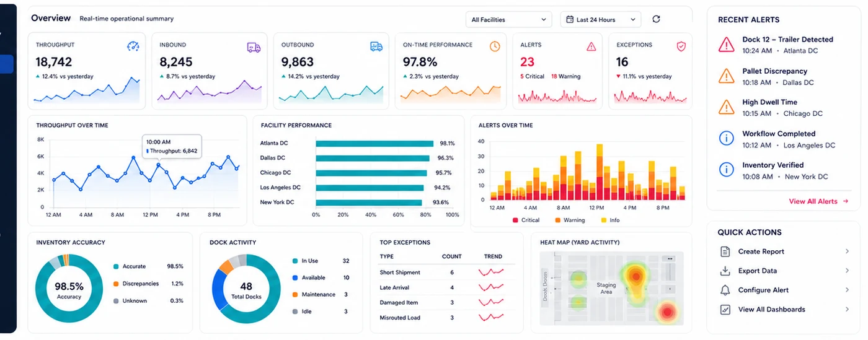The width and height of the screenshot is (868, 340).
Task: Click the 48 Total Docks donut center
Action: [x=246, y=290]
